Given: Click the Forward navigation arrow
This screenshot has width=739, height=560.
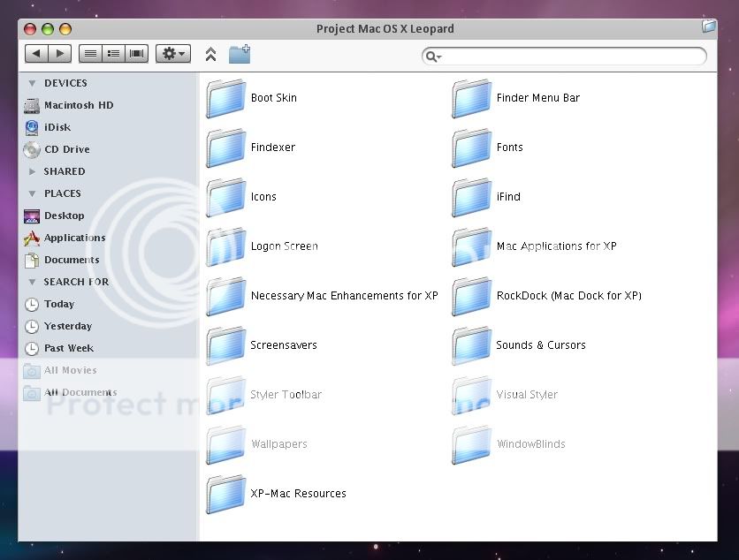Looking at the screenshot, I should coord(60,54).
